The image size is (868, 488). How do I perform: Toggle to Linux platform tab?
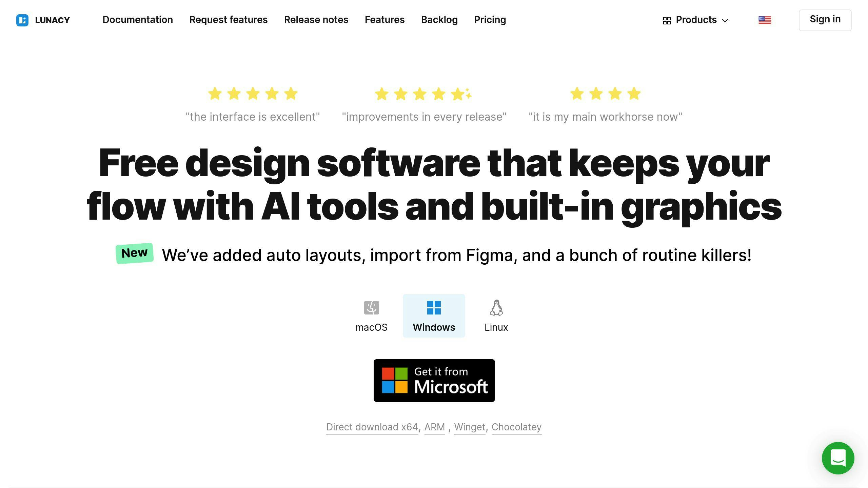click(496, 315)
